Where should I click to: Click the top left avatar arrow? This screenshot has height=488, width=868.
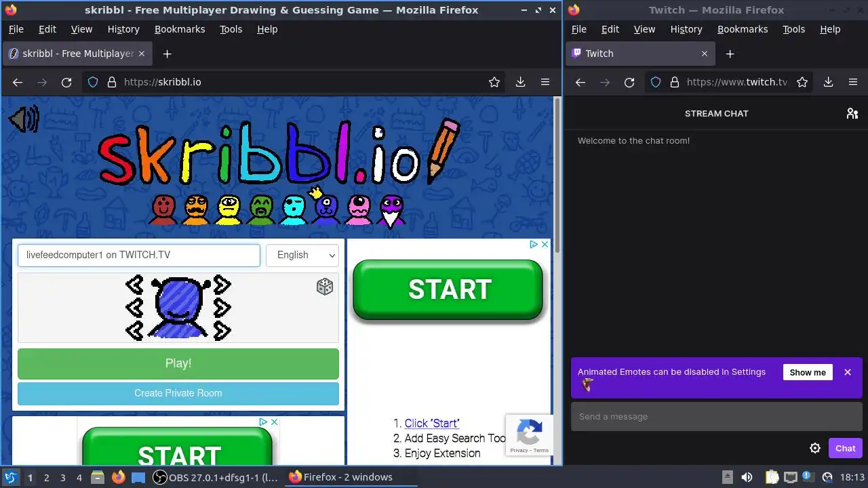(134, 285)
